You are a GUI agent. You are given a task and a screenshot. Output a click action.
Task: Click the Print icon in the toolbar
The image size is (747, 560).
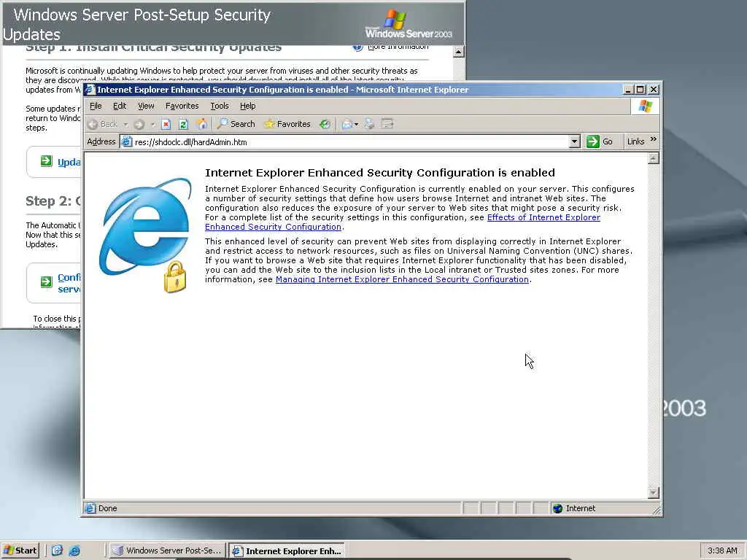pos(369,124)
